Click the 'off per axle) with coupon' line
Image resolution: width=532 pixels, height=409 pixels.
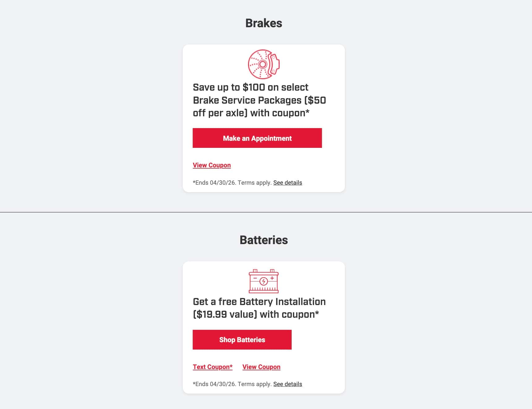[251, 113]
